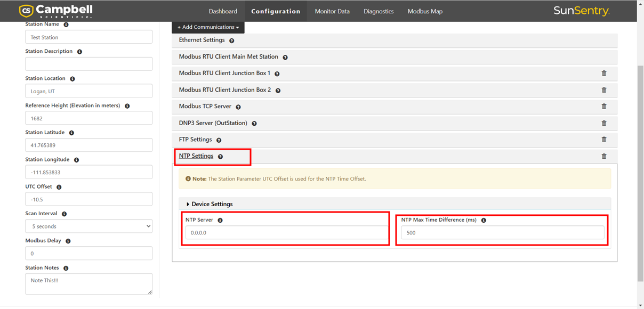Delete Modbus TCP Server with trash icon
The height and width of the screenshot is (309, 644).
pos(604,107)
